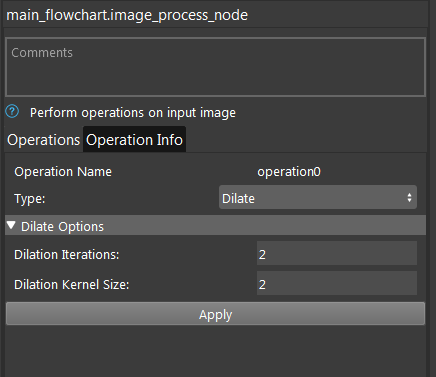Click the 'Dilation Iterations:' label

(x=67, y=255)
